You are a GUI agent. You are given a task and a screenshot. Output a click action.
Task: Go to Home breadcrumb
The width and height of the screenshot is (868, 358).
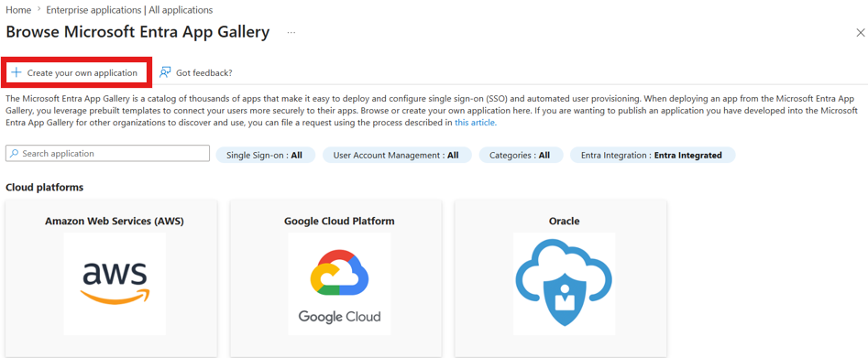[18, 10]
